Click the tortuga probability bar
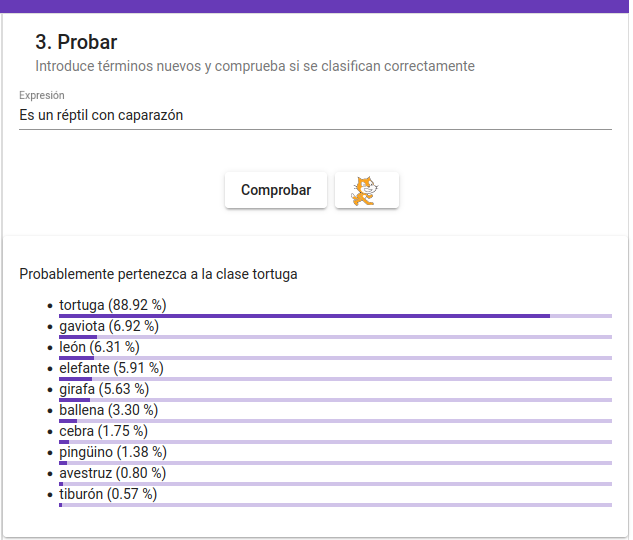The height and width of the screenshot is (540, 633). click(x=335, y=316)
